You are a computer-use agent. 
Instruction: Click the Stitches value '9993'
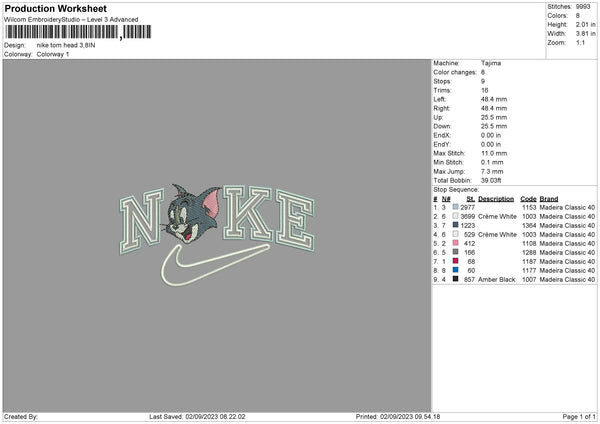583,7
